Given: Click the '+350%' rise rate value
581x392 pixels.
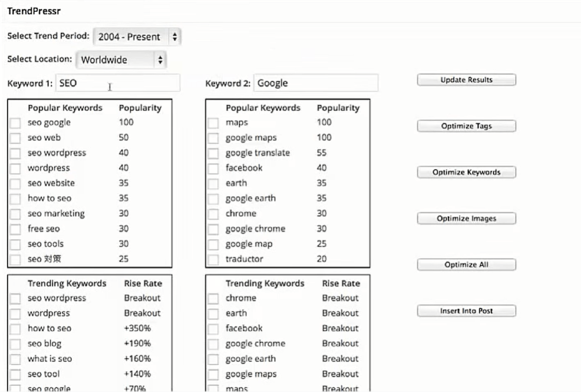Looking at the screenshot, I should coord(137,328).
